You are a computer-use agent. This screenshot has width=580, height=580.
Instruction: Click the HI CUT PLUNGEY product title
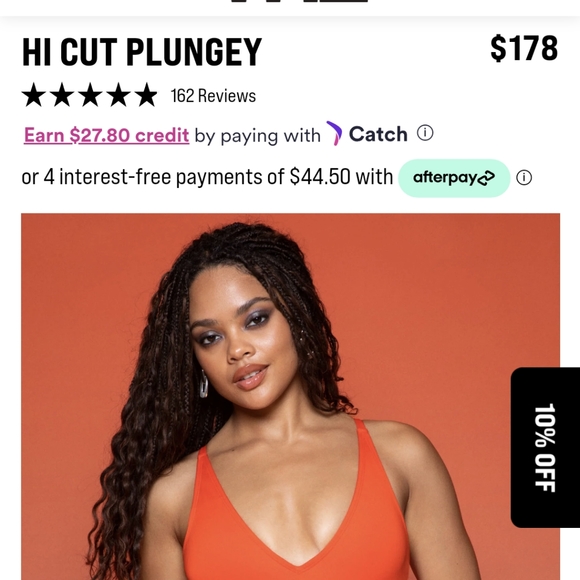[142, 52]
